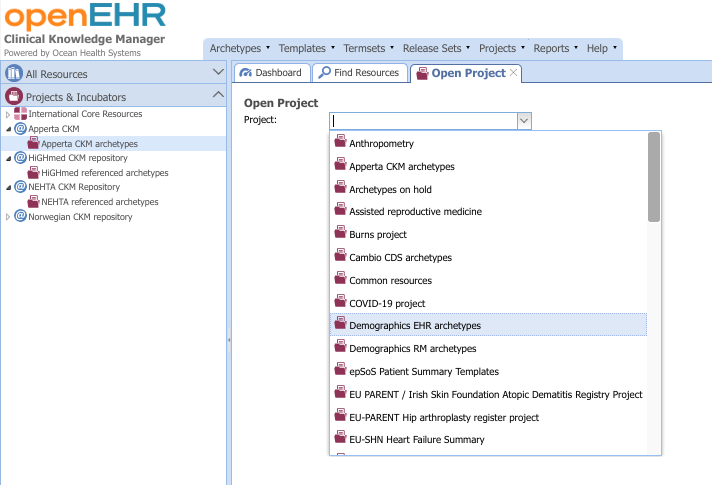Click the International Core Resources icon
712x485 pixels.
20,114
